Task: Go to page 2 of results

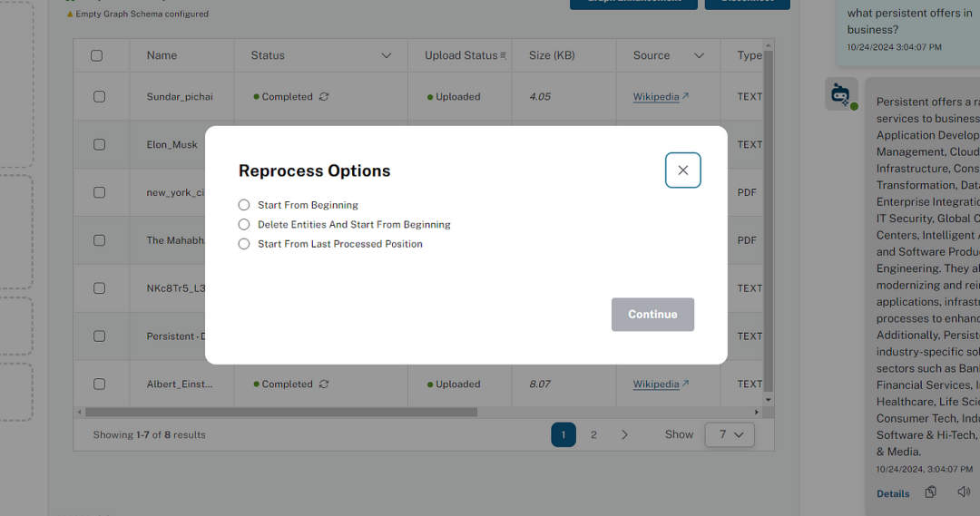Action: click(593, 434)
